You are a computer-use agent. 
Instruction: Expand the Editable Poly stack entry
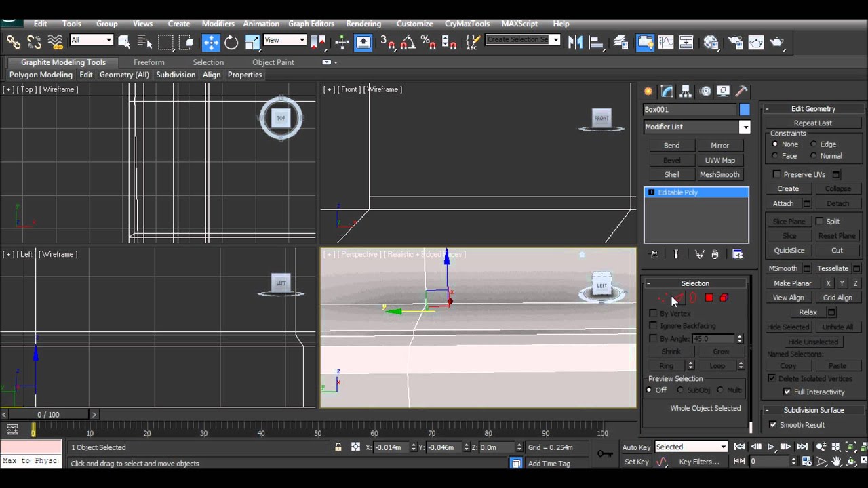point(651,192)
